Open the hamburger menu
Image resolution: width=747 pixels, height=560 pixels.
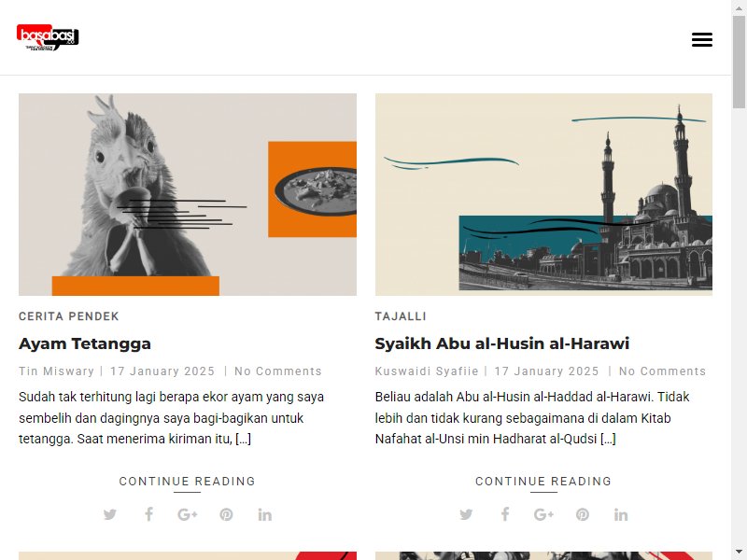(x=702, y=39)
